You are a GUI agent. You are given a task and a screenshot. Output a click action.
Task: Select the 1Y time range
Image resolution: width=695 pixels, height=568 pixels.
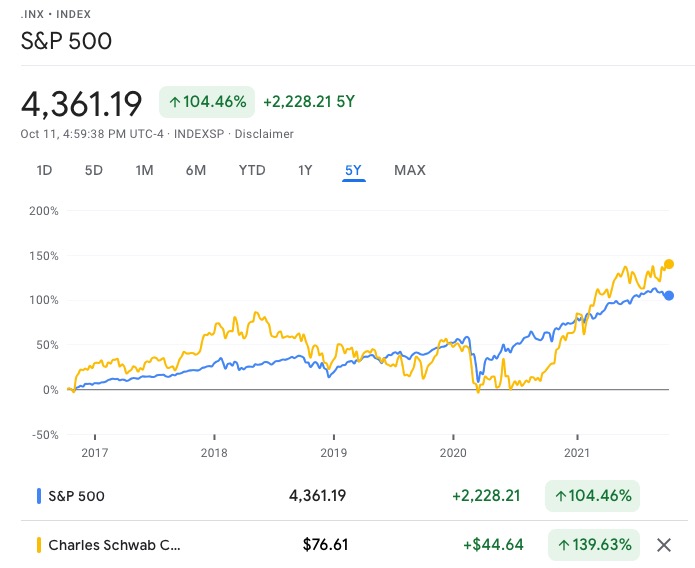click(305, 170)
